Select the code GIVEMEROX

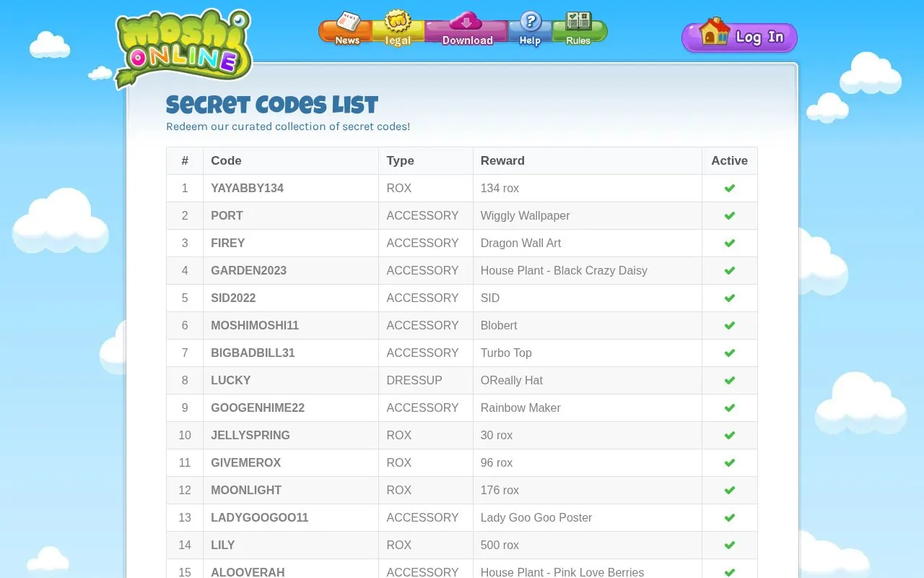pyautogui.click(x=245, y=462)
